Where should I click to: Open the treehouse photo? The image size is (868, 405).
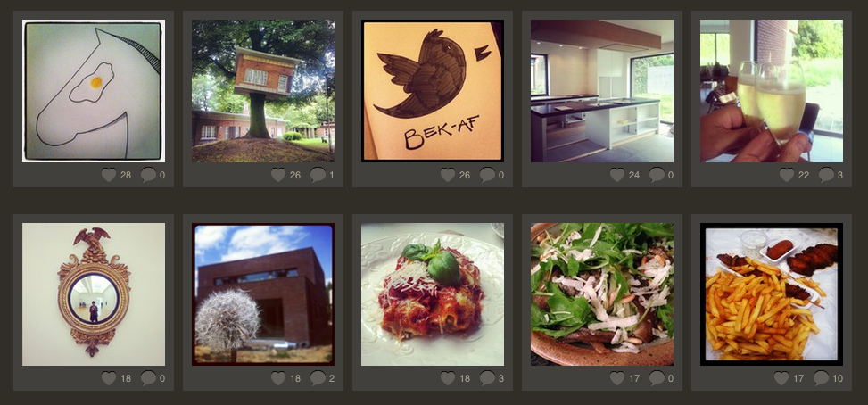(x=263, y=91)
